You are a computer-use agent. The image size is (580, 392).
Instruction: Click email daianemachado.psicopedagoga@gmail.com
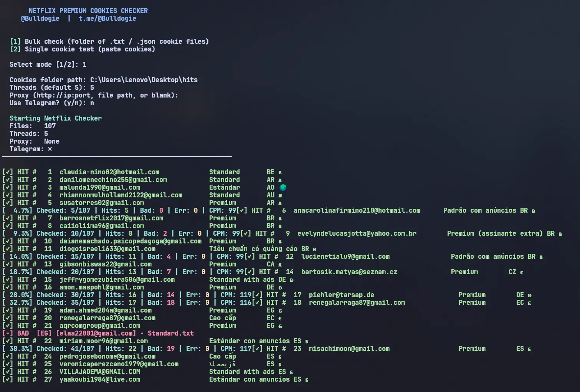[x=131, y=241]
